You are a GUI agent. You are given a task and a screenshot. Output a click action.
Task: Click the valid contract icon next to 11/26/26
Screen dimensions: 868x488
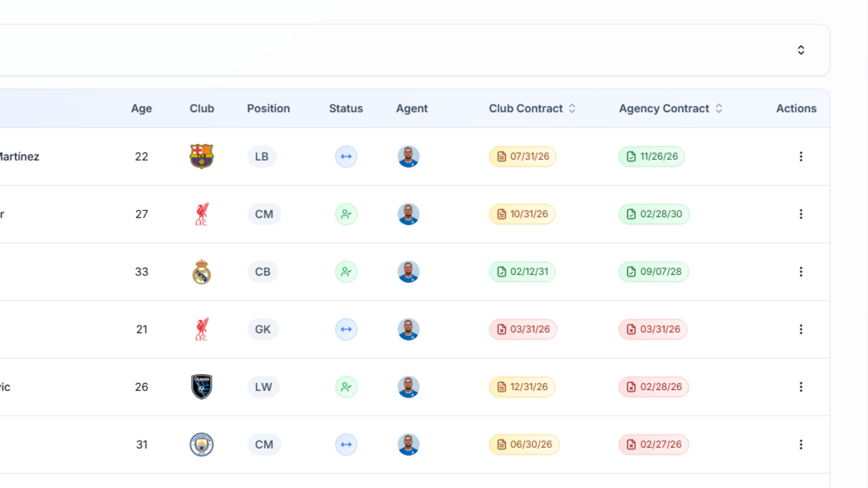[x=631, y=156]
